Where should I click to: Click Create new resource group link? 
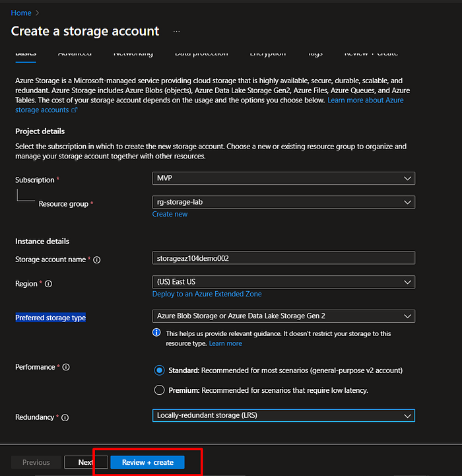click(x=170, y=214)
